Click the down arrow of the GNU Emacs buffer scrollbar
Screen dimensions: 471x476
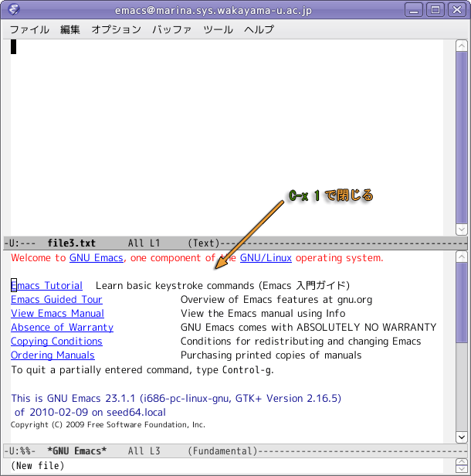pos(461,437)
